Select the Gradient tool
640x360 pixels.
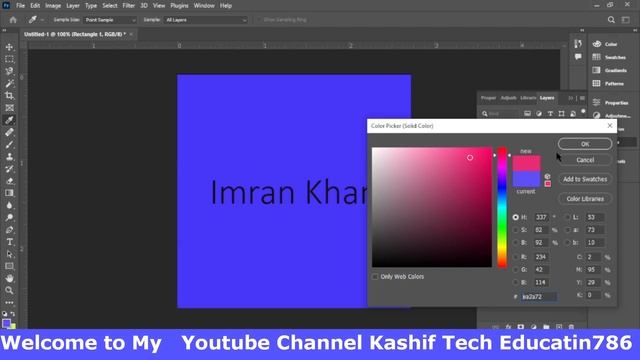pos(9,193)
